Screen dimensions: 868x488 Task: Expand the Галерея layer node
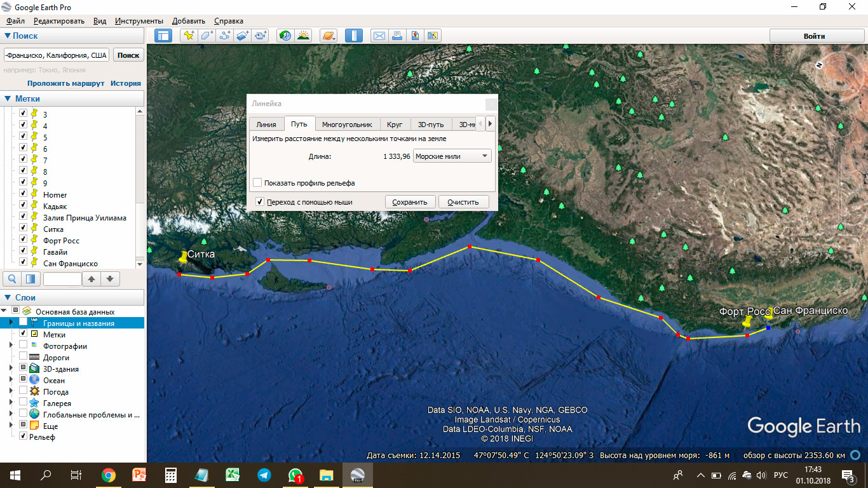click(11, 403)
